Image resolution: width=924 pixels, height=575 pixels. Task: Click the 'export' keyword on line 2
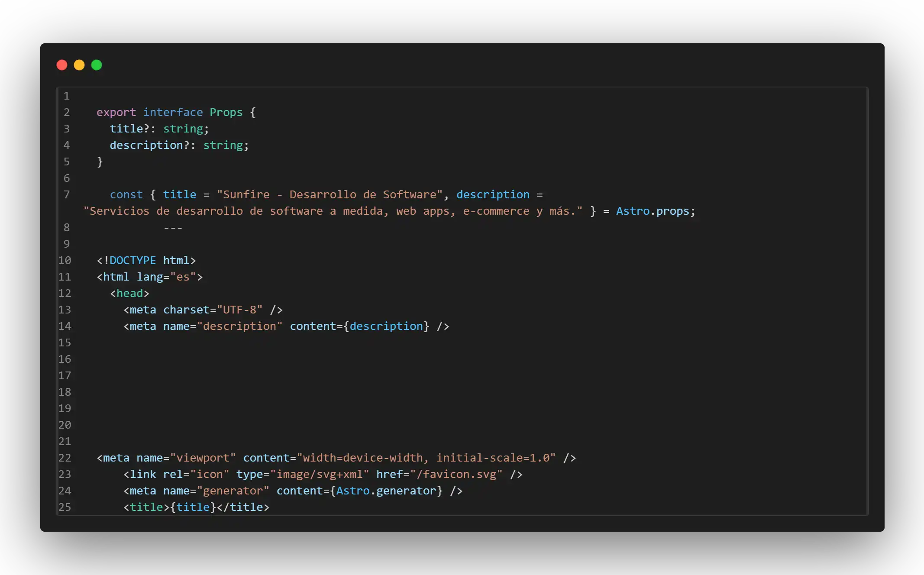coord(116,112)
